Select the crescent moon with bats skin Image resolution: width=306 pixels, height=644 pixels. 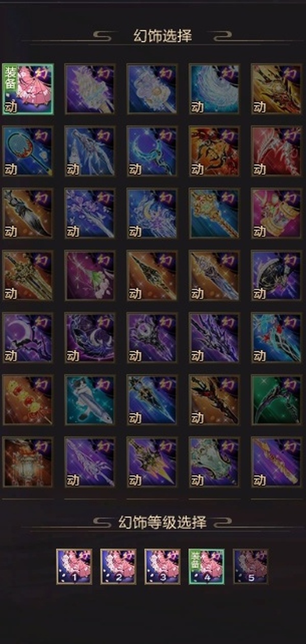click(28, 338)
